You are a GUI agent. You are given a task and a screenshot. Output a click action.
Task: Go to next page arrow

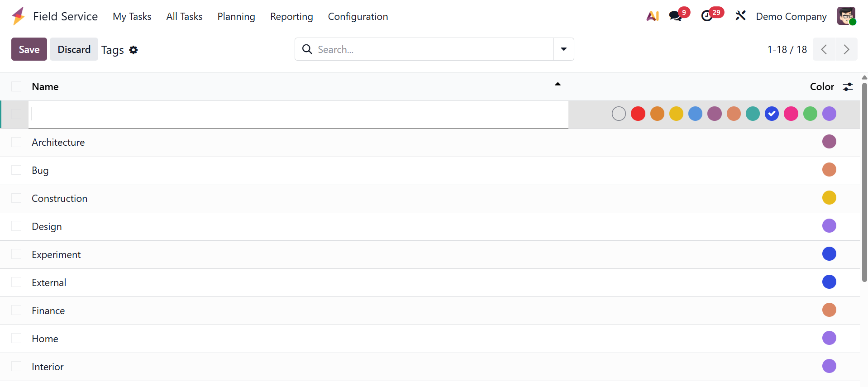point(846,49)
